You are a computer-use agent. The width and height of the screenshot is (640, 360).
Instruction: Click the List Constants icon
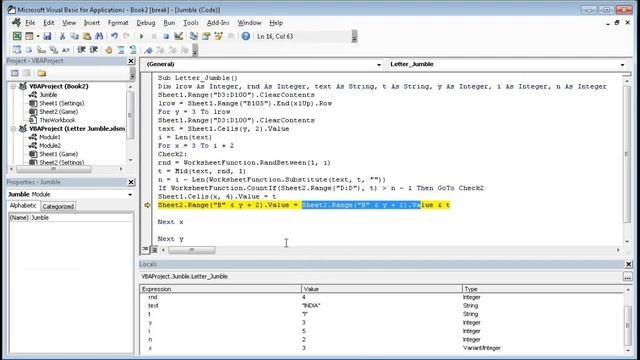pyautogui.click(x=29, y=50)
